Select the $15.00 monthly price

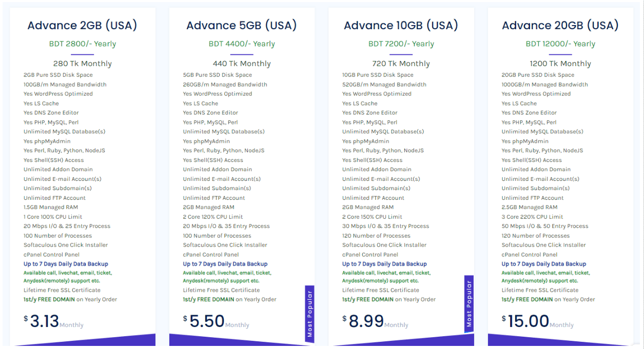pos(528,321)
